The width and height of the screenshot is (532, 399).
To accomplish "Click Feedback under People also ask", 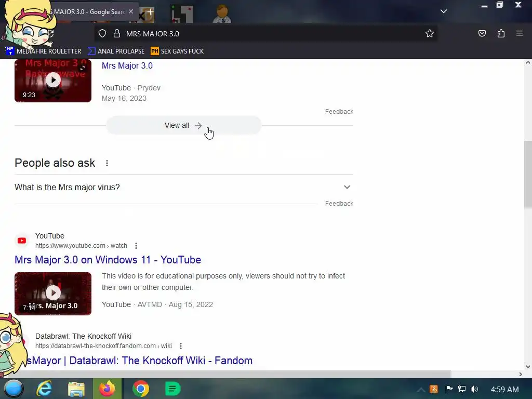I will (x=339, y=204).
